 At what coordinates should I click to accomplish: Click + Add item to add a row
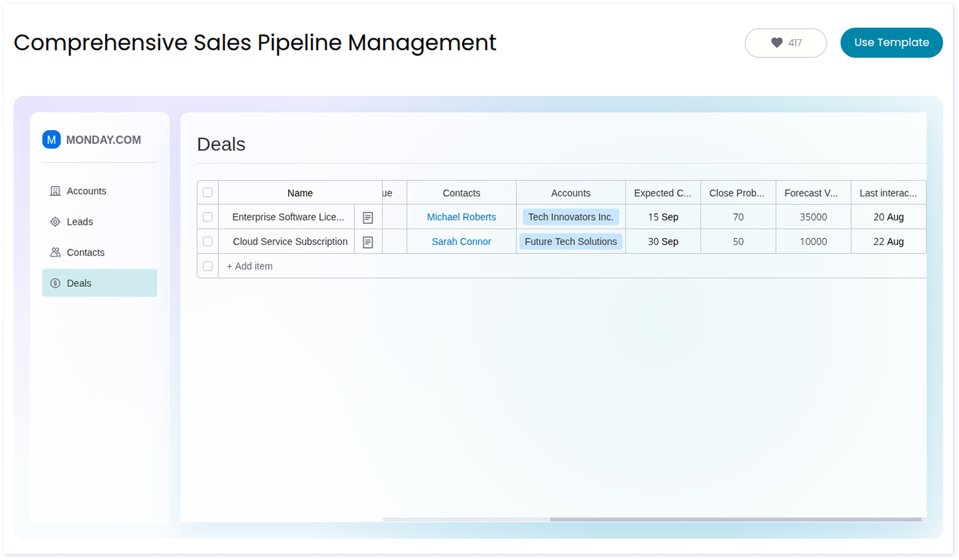pos(249,266)
